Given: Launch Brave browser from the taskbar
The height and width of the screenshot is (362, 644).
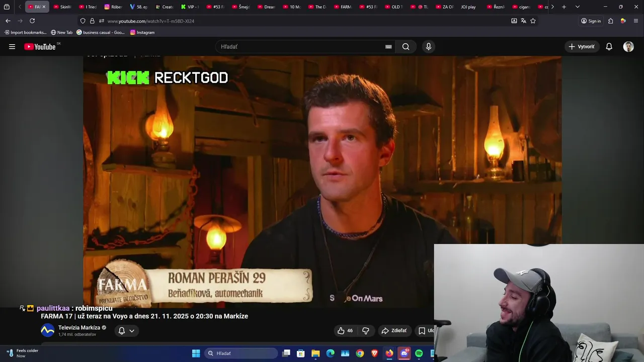Looking at the screenshot, I should (x=374, y=353).
